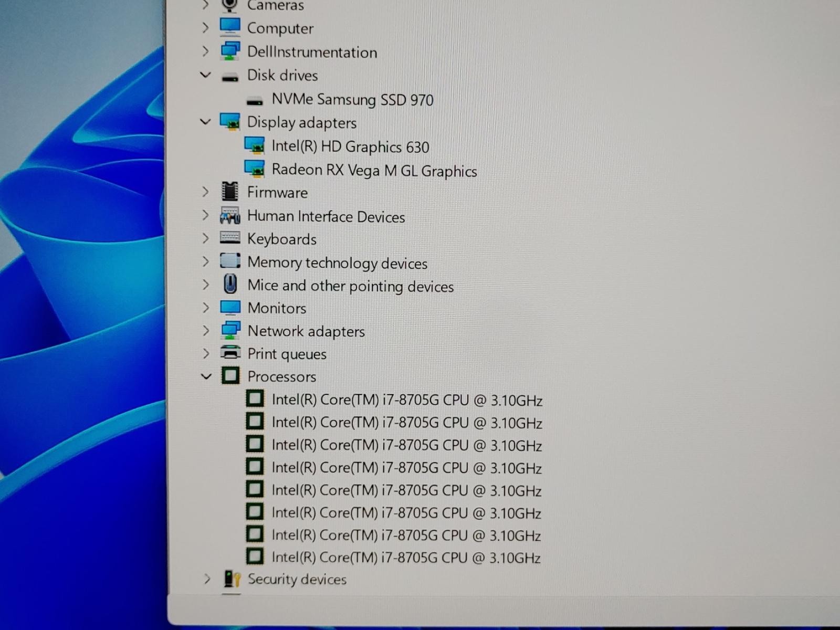Select the Computer tree label

(x=280, y=28)
